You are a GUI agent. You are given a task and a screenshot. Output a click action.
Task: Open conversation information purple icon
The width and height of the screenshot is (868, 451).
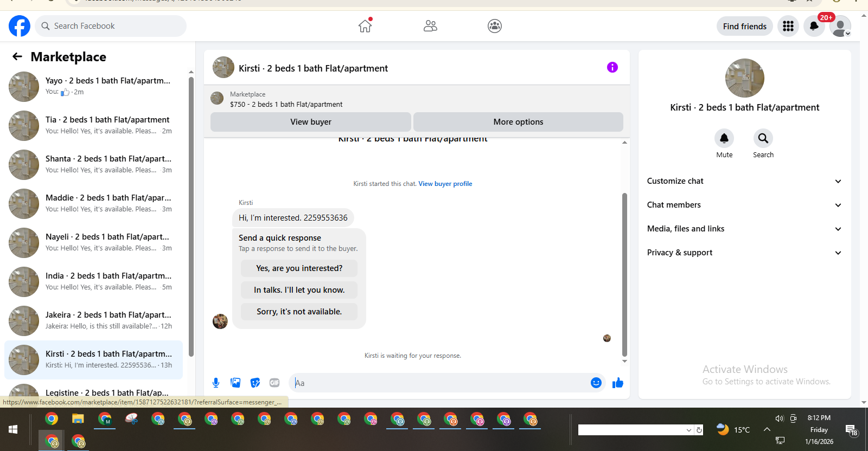(612, 67)
